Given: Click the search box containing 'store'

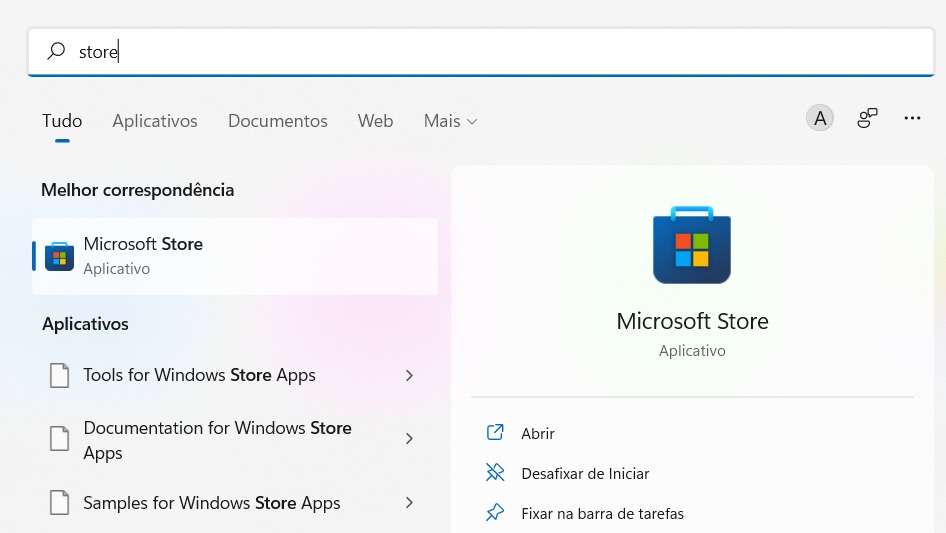Looking at the screenshot, I should [481, 52].
